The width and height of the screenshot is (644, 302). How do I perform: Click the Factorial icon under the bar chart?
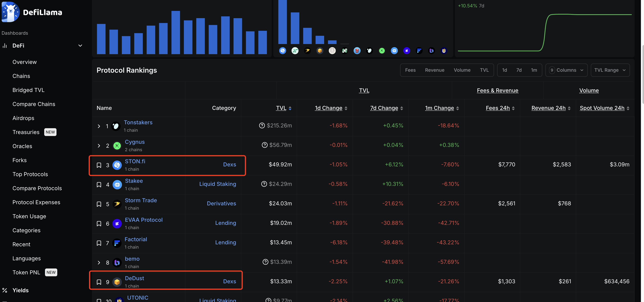point(419,51)
